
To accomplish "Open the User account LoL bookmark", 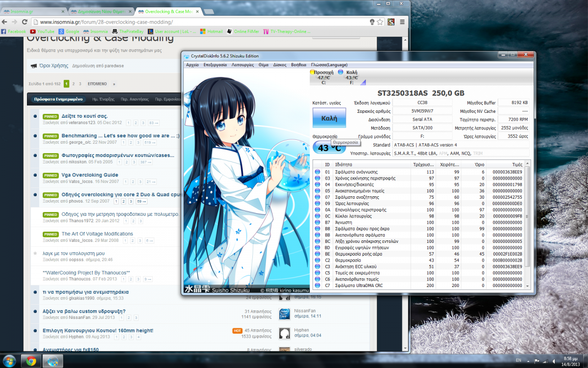I will coord(172,31).
